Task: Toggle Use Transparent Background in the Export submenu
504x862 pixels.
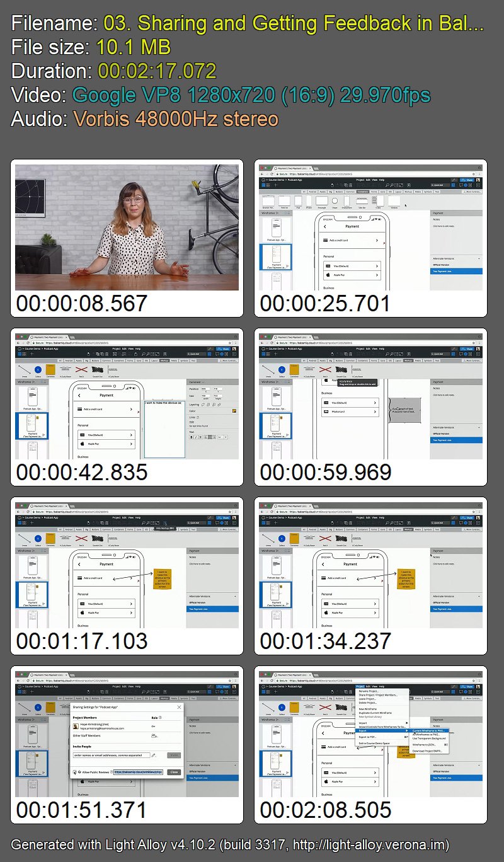Action: click(x=430, y=738)
